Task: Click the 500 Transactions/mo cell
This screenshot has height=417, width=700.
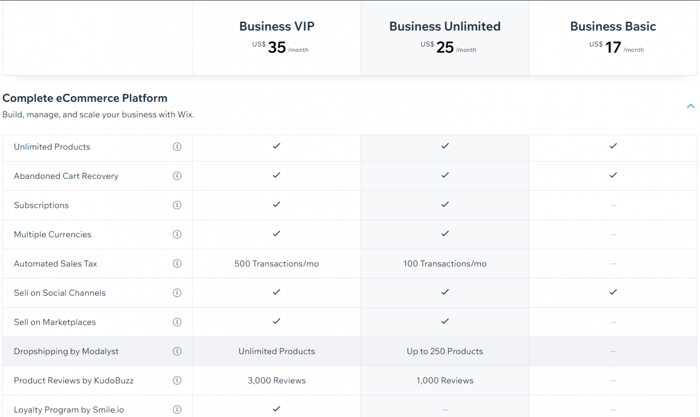Action: pyautogui.click(x=277, y=264)
